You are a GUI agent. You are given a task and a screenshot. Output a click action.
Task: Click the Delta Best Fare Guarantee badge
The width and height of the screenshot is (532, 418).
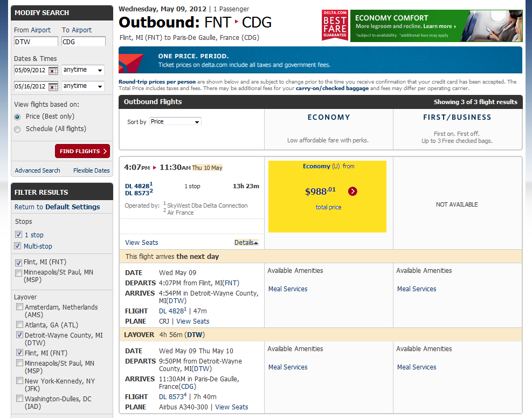point(335,25)
